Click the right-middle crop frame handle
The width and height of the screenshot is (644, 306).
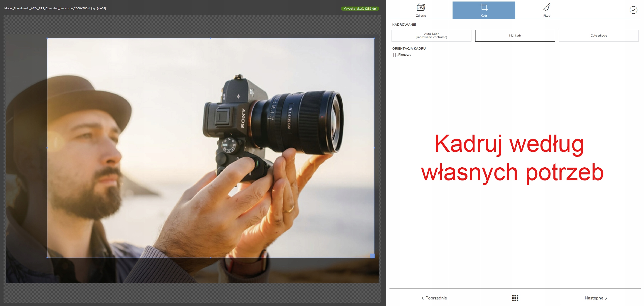pyautogui.click(x=374, y=148)
